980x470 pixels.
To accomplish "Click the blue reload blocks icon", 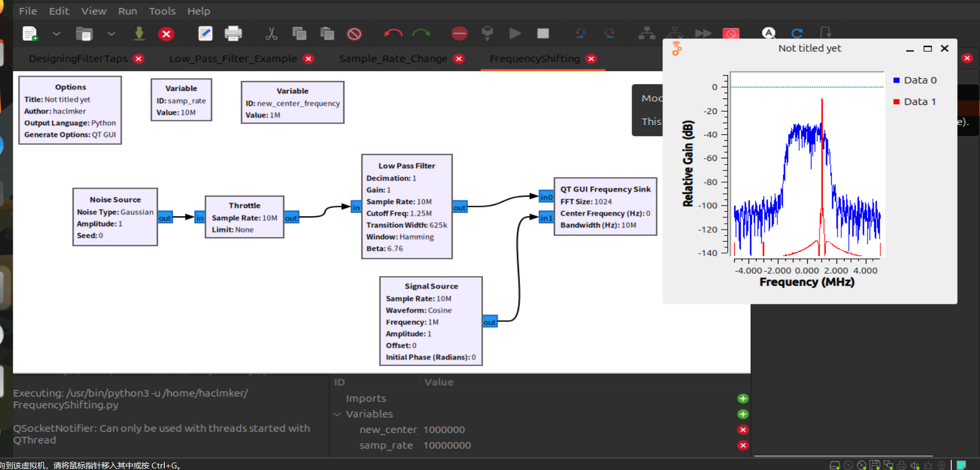I will tap(797, 34).
